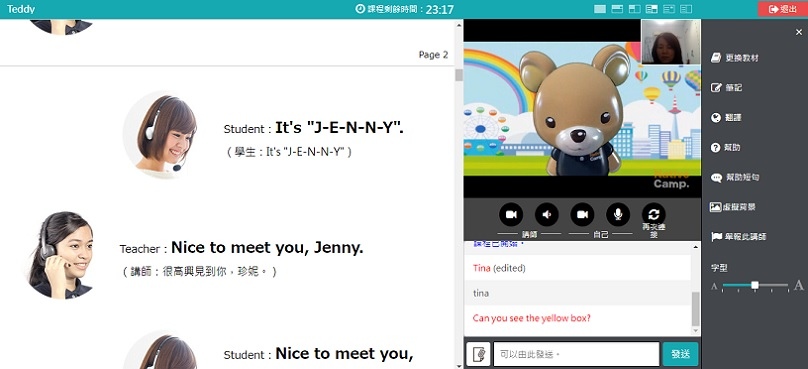Click the 學生 translation under J-E-N-N-Y
The width and height of the screenshot is (808, 369).
pyautogui.click(x=289, y=152)
